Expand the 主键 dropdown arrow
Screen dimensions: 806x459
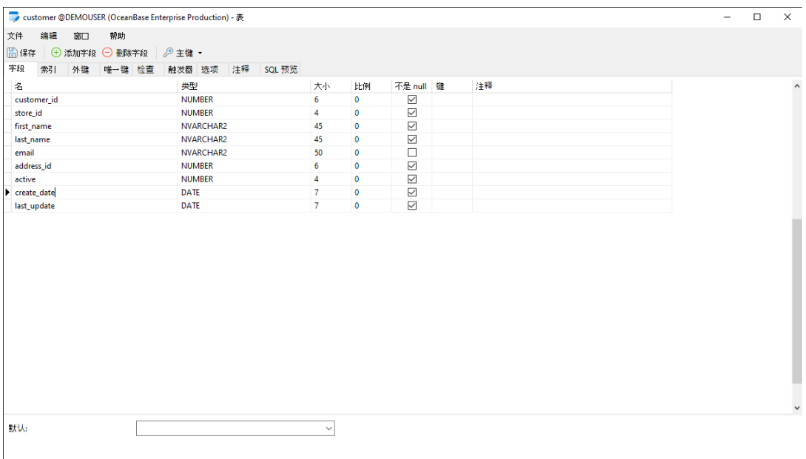click(x=200, y=53)
